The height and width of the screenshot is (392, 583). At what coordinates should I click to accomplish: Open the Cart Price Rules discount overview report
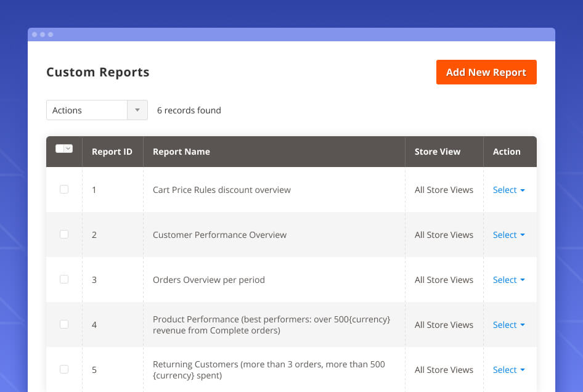[x=221, y=190]
